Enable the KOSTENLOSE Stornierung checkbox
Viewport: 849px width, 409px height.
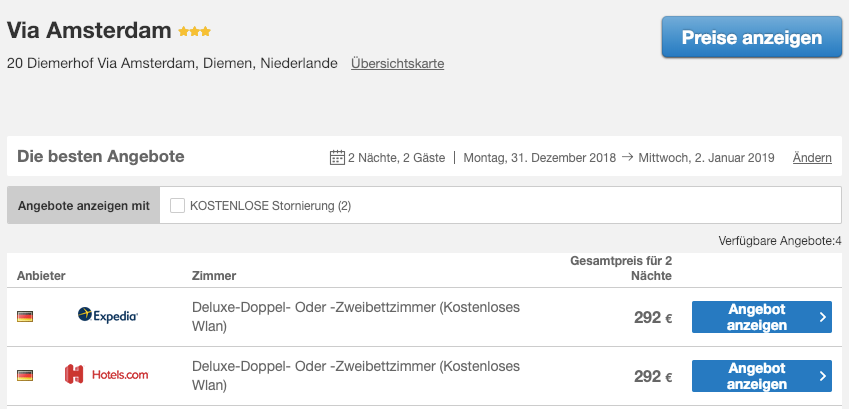click(178, 206)
